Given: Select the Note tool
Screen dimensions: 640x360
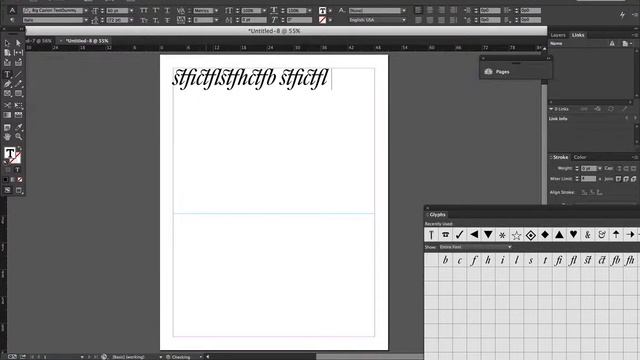Looking at the screenshot, I should click(x=7, y=127).
